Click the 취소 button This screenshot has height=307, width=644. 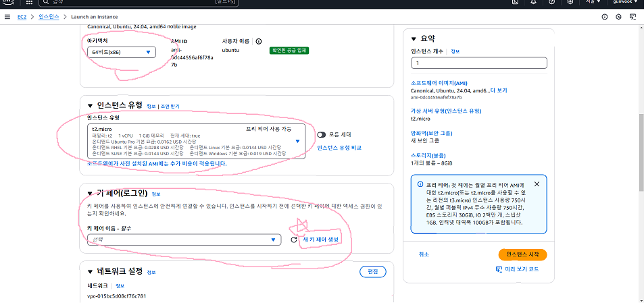tap(424, 254)
